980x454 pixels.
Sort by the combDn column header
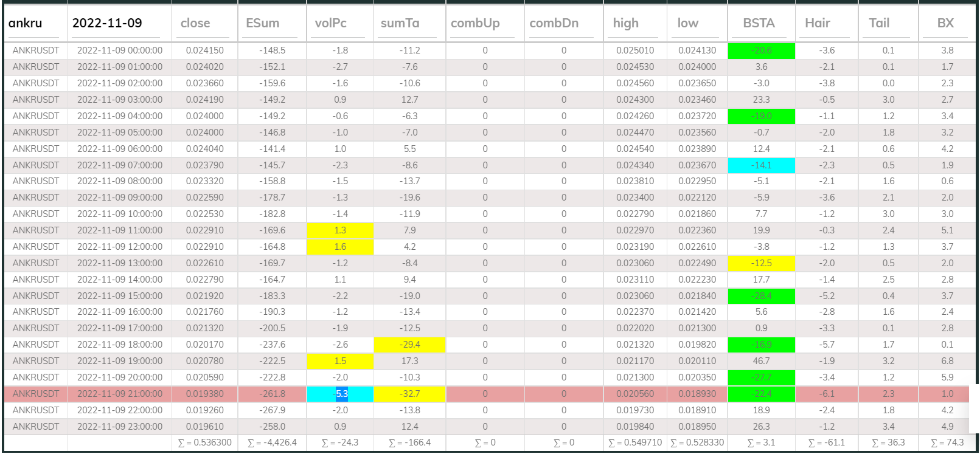(554, 23)
